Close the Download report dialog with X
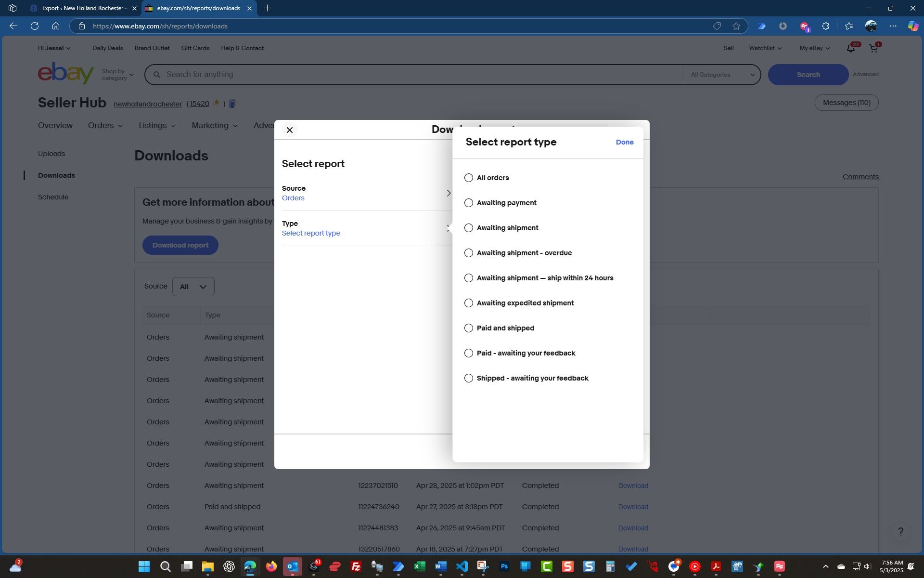924x578 pixels. [x=290, y=130]
